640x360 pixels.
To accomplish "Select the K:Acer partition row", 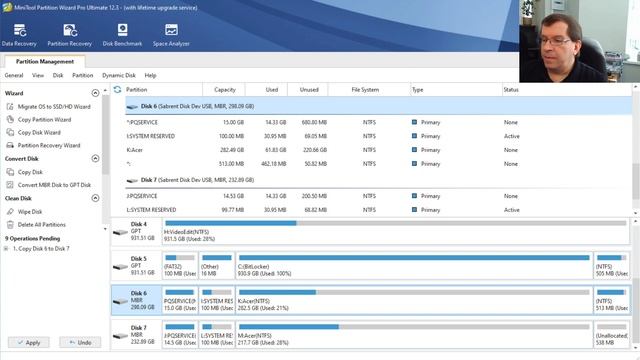I will 378,150.
